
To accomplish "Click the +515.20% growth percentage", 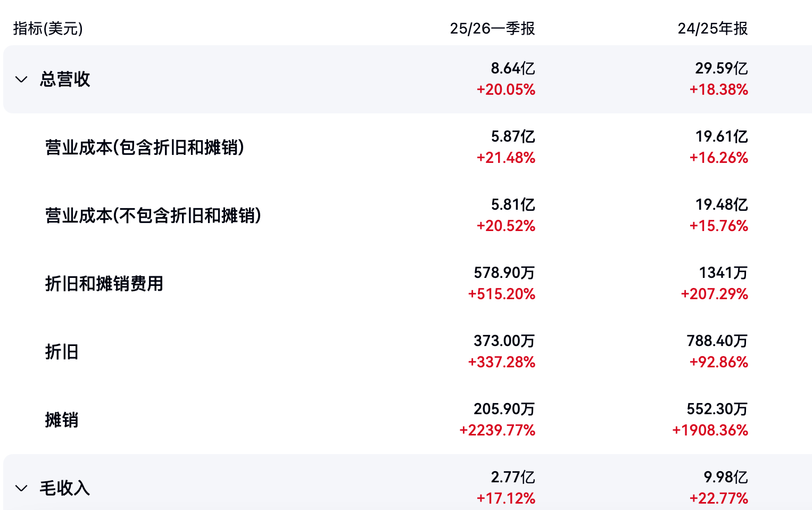I will 501,294.
